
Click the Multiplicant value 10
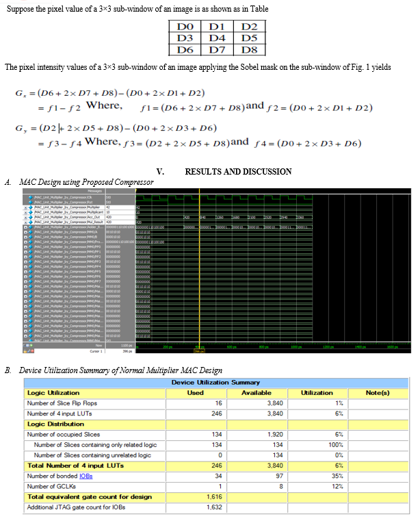pos(108,212)
